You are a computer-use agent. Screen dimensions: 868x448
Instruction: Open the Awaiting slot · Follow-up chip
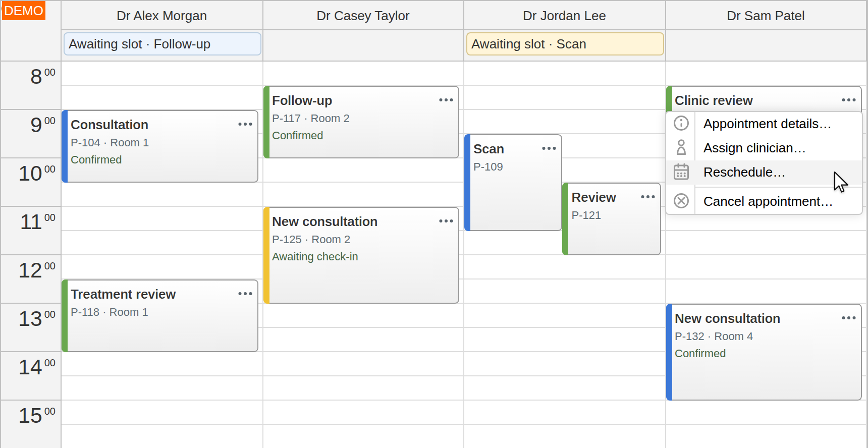[x=162, y=44]
